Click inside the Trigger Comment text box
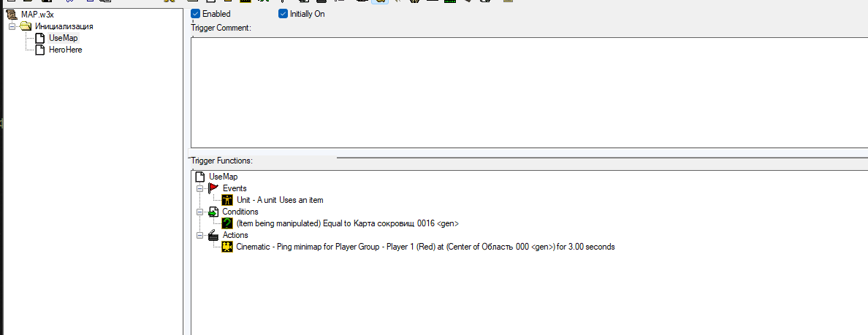The image size is (868, 335). pyautogui.click(x=529, y=92)
